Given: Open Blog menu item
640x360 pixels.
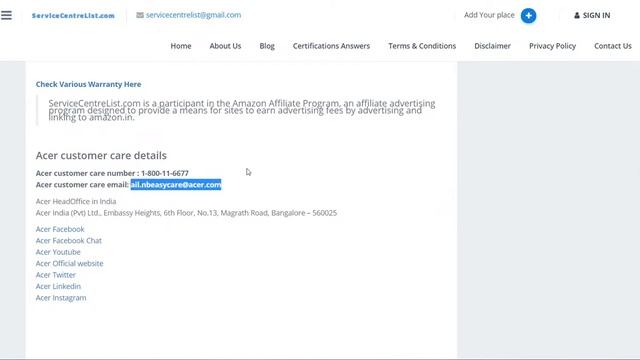Looking at the screenshot, I should coord(267,46).
